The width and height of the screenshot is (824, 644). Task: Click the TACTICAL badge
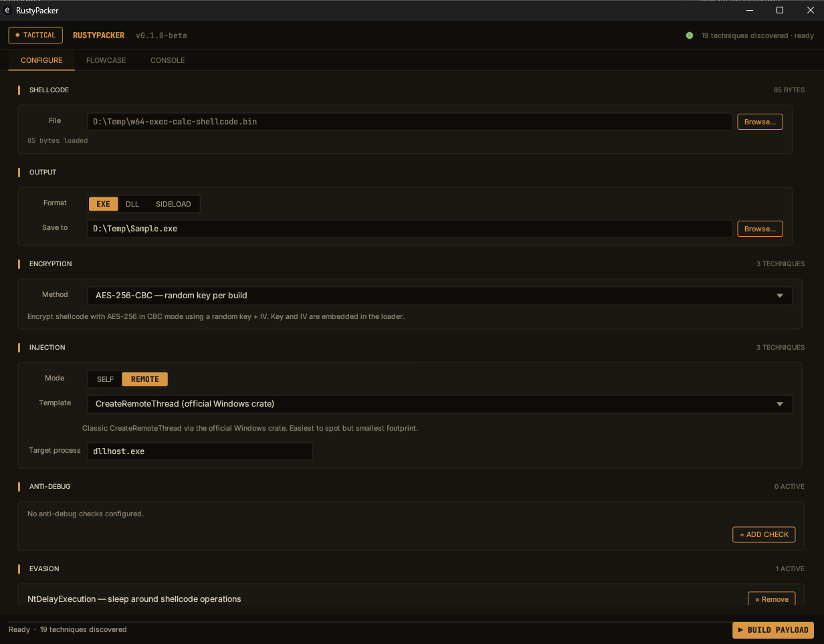(x=35, y=35)
